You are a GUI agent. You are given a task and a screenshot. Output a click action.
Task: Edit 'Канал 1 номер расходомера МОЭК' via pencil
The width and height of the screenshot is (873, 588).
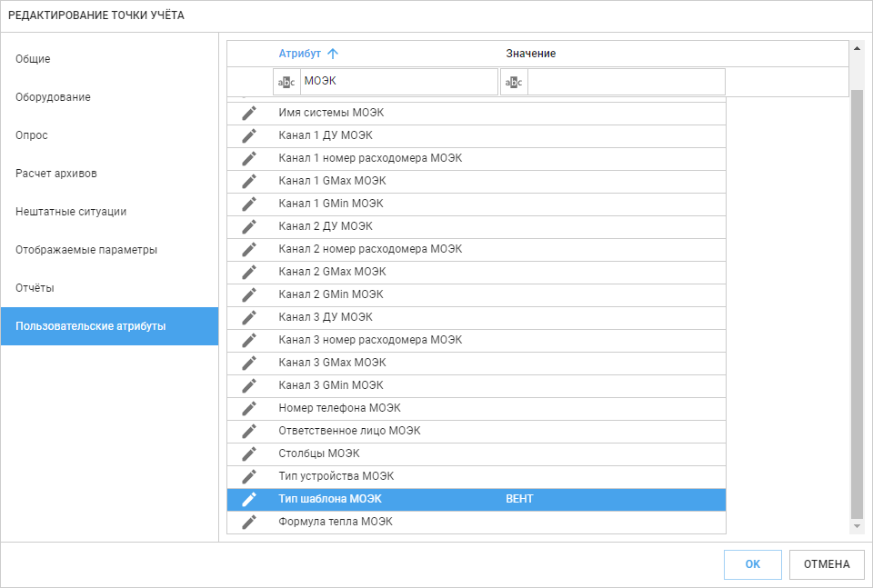pos(249,158)
